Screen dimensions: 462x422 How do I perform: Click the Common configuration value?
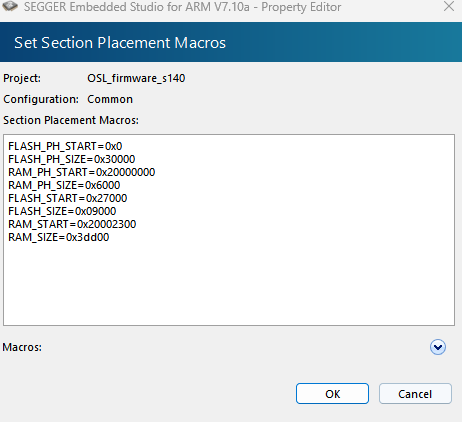(x=110, y=99)
